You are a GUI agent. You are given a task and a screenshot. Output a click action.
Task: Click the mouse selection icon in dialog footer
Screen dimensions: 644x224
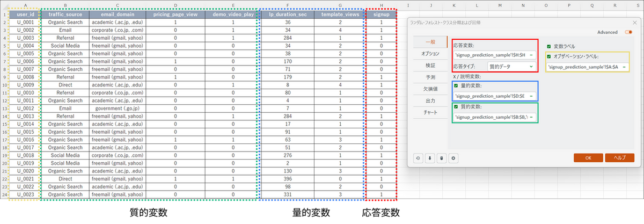pyautogui.click(x=442, y=158)
